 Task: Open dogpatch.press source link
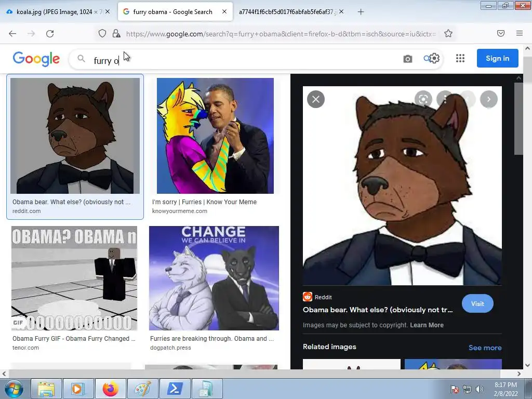pos(170,348)
